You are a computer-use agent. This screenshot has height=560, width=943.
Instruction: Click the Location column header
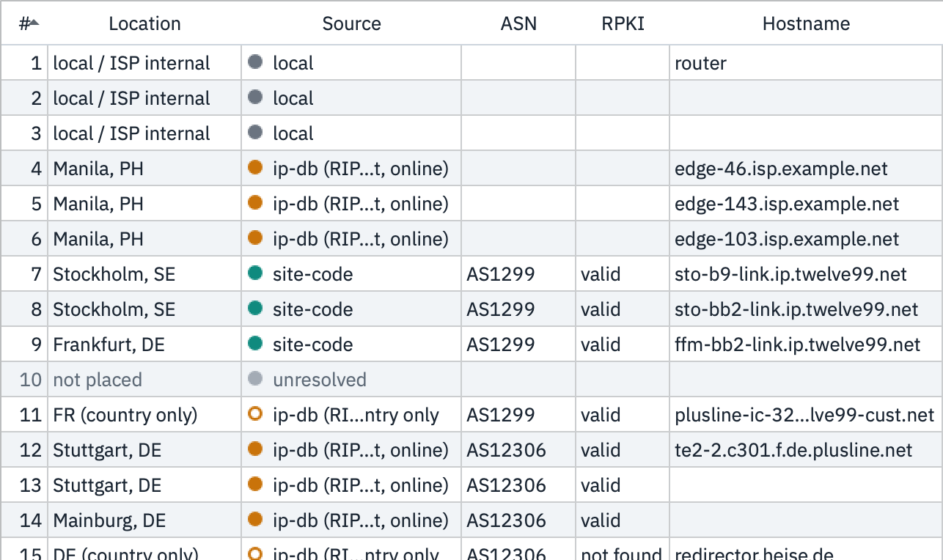(144, 23)
